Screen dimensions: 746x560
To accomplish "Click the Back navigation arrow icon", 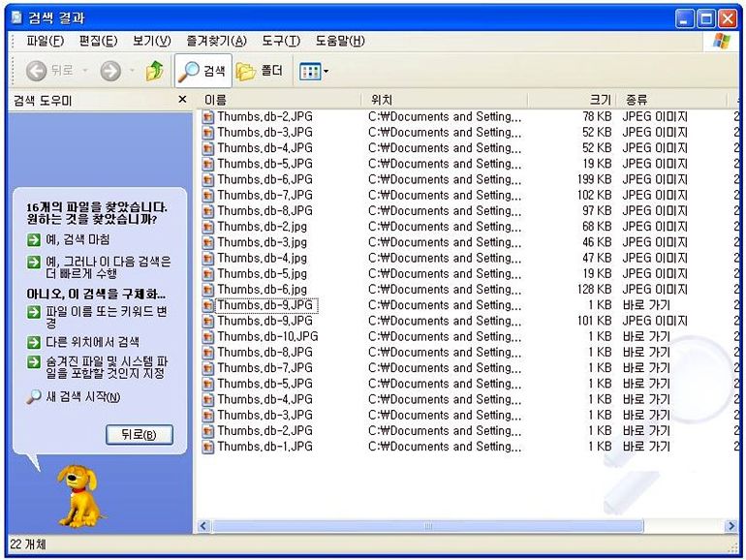I will pyautogui.click(x=36, y=71).
